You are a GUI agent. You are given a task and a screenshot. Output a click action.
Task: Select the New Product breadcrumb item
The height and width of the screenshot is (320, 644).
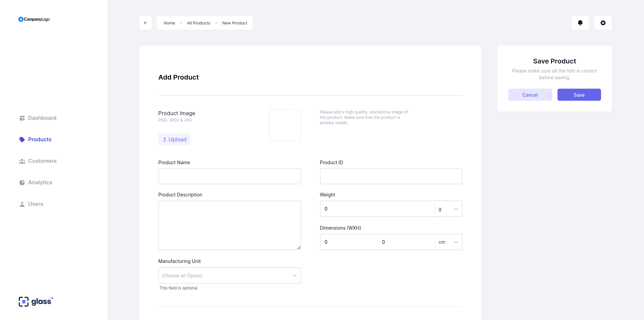click(x=234, y=23)
